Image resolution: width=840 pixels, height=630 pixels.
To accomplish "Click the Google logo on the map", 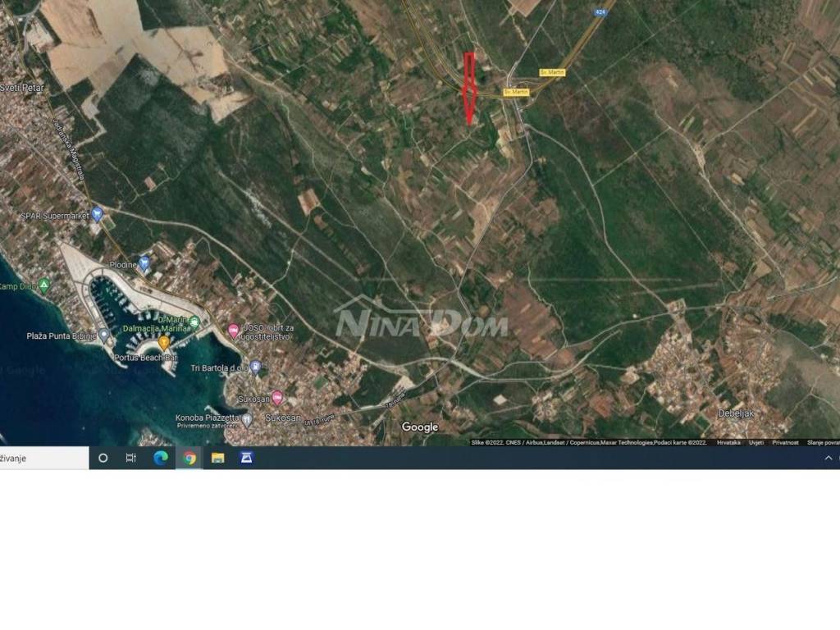I will (419, 427).
